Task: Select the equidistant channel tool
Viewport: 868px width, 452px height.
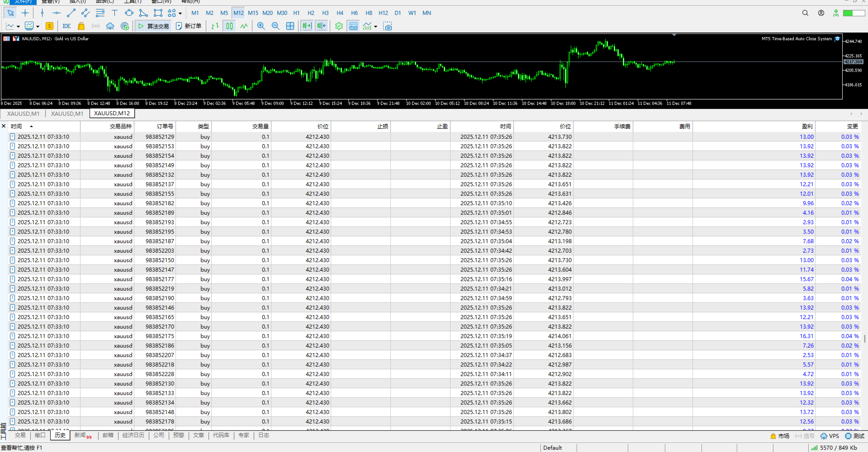Action: (x=85, y=13)
